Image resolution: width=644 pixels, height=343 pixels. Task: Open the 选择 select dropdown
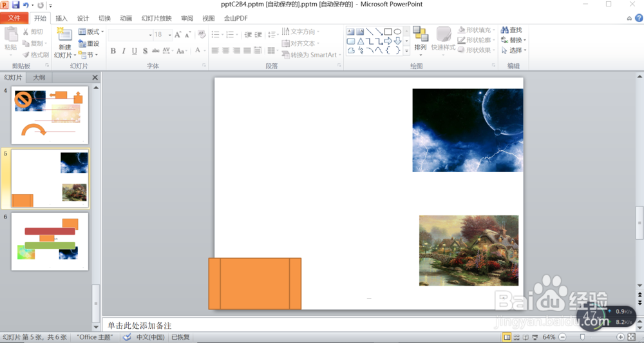coord(513,50)
